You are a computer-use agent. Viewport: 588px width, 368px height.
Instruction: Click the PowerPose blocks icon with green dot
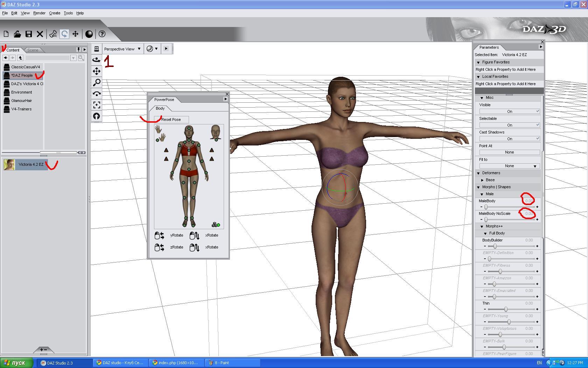(216, 224)
